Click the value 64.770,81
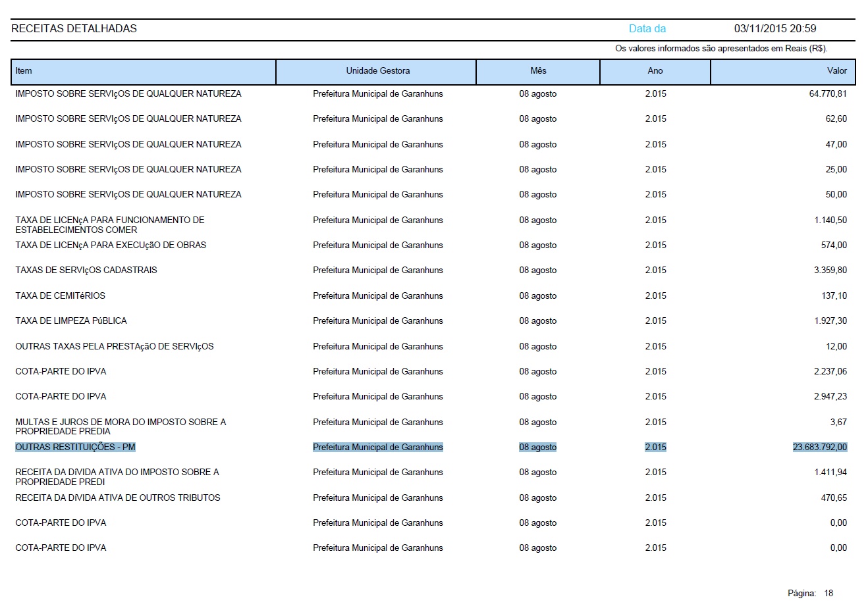This screenshot has height=614, width=868. point(828,94)
